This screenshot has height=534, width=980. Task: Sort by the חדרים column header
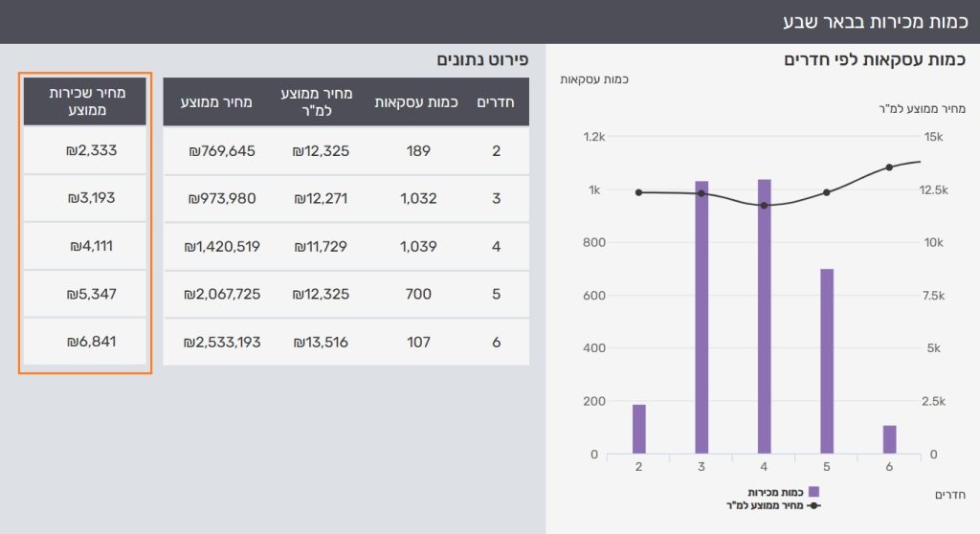pos(496,101)
